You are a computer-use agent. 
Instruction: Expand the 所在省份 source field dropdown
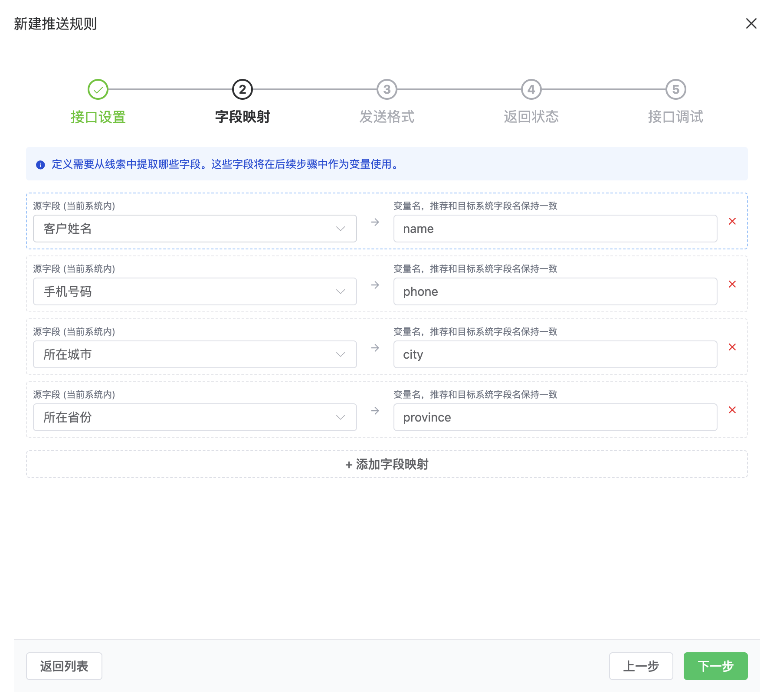point(195,417)
